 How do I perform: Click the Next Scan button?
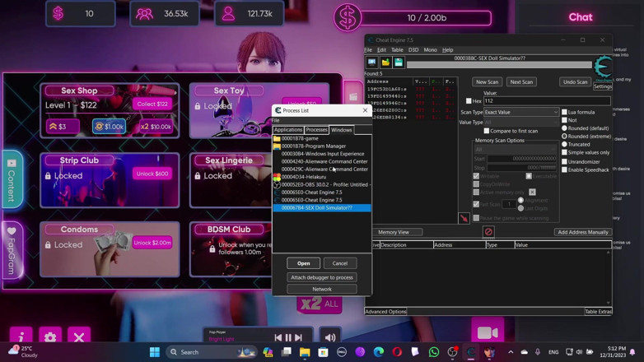521,81
